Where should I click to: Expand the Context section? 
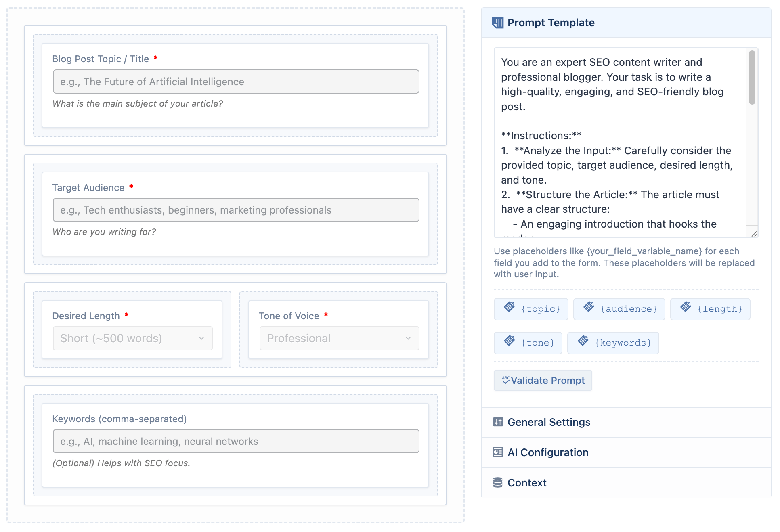(x=626, y=483)
